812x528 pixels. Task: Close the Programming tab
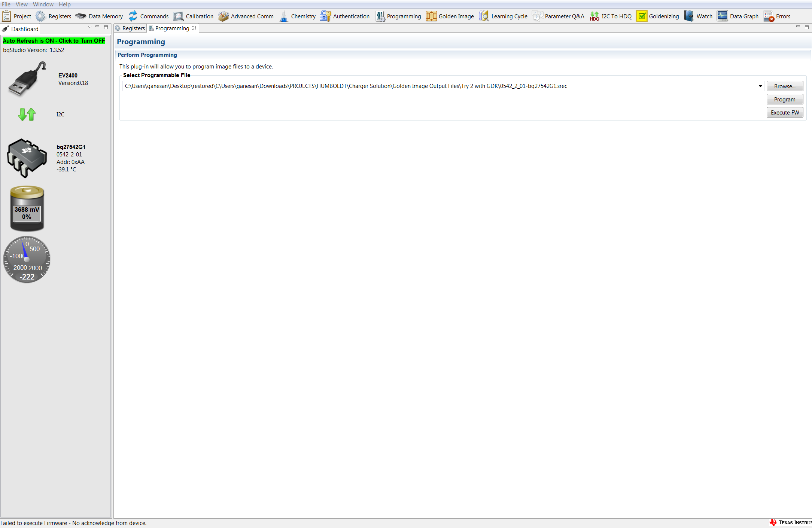[194, 28]
